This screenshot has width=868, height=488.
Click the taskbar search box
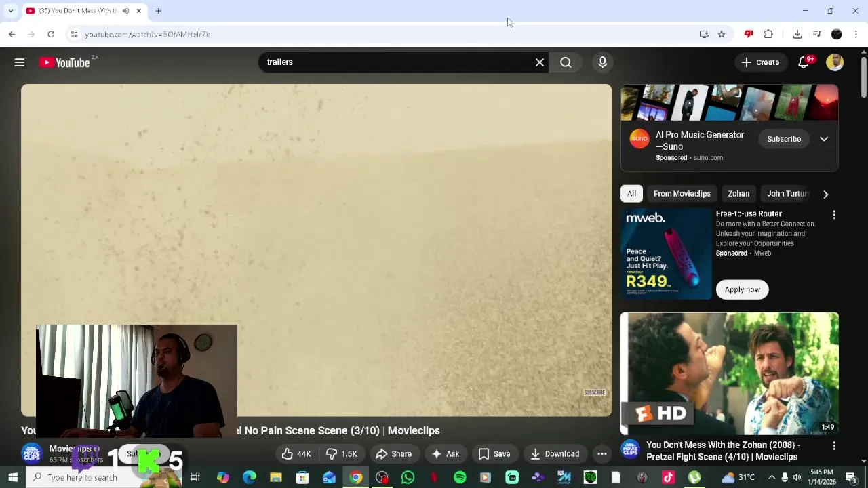[104, 477]
